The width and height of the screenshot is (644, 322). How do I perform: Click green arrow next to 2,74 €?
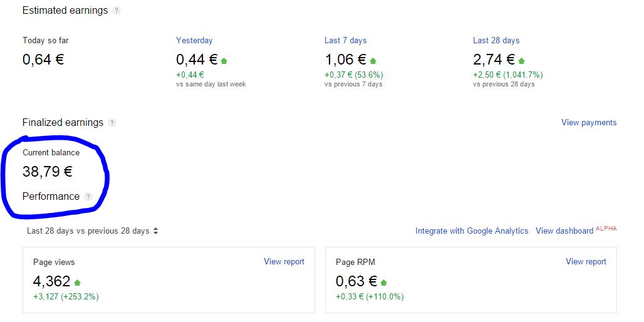[522, 61]
